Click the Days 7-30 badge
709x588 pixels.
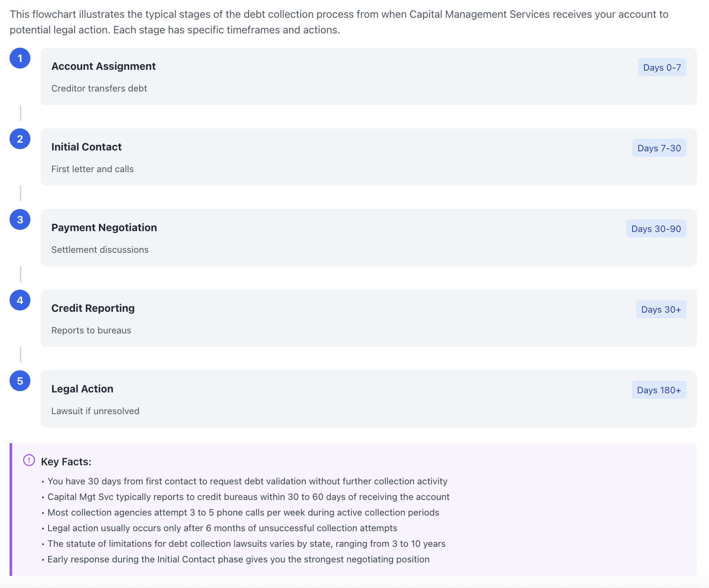click(x=659, y=148)
